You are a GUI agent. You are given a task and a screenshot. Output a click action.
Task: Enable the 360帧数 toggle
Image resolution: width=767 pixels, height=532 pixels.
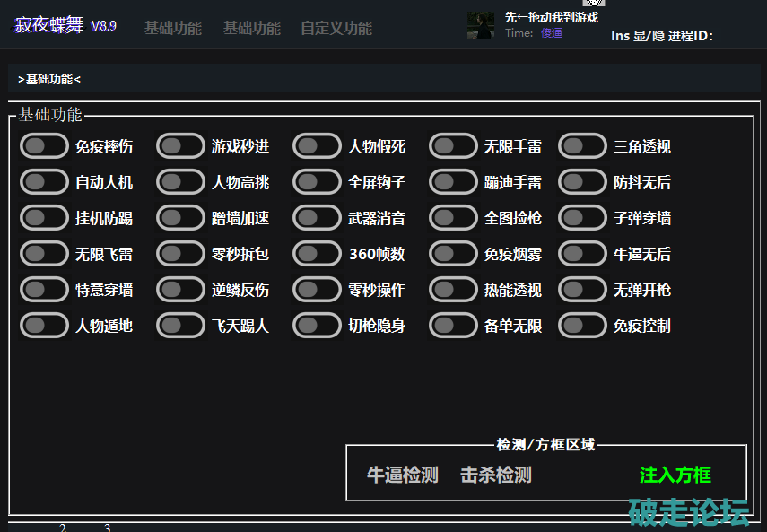pos(317,254)
